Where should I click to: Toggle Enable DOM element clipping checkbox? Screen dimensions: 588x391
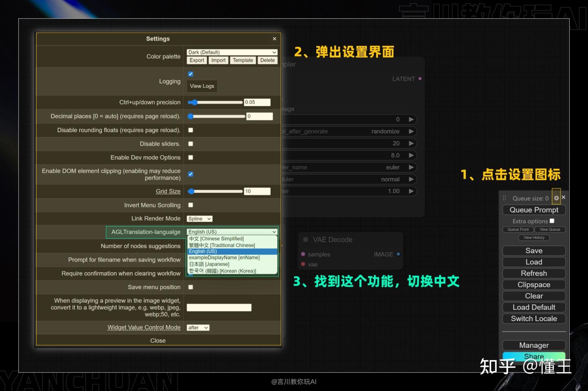[191, 174]
